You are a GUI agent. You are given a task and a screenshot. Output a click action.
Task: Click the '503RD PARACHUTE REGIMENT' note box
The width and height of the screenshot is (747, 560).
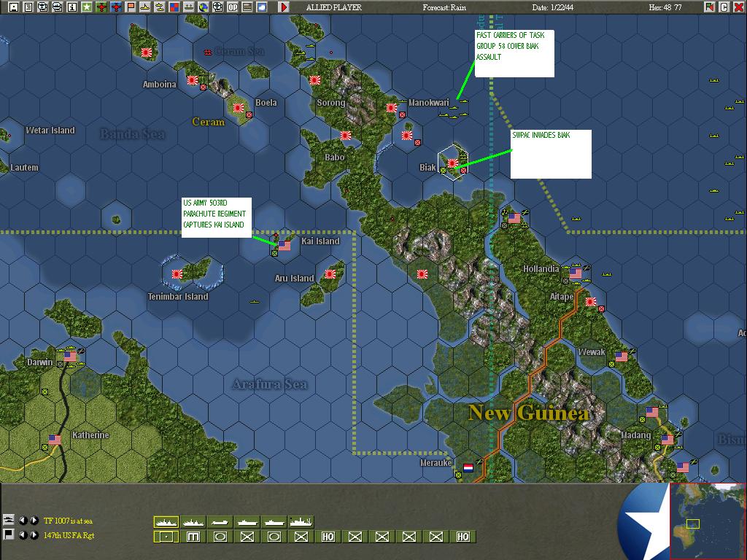[216, 217]
